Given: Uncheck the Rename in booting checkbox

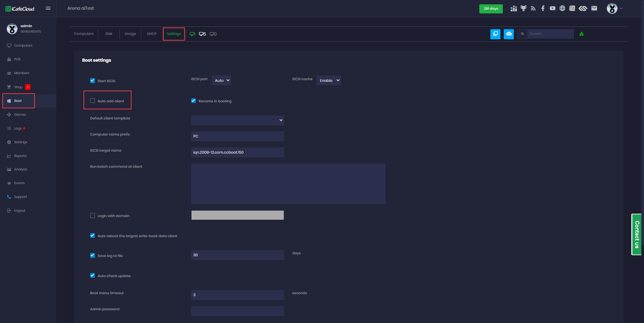Looking at the screenshot, I should (x=194, y=101).
